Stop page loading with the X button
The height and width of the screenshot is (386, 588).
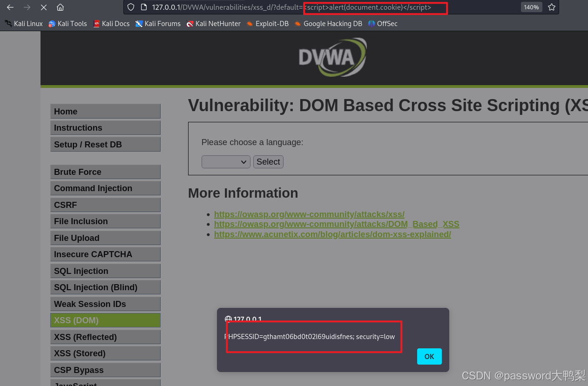pos(43,7)
